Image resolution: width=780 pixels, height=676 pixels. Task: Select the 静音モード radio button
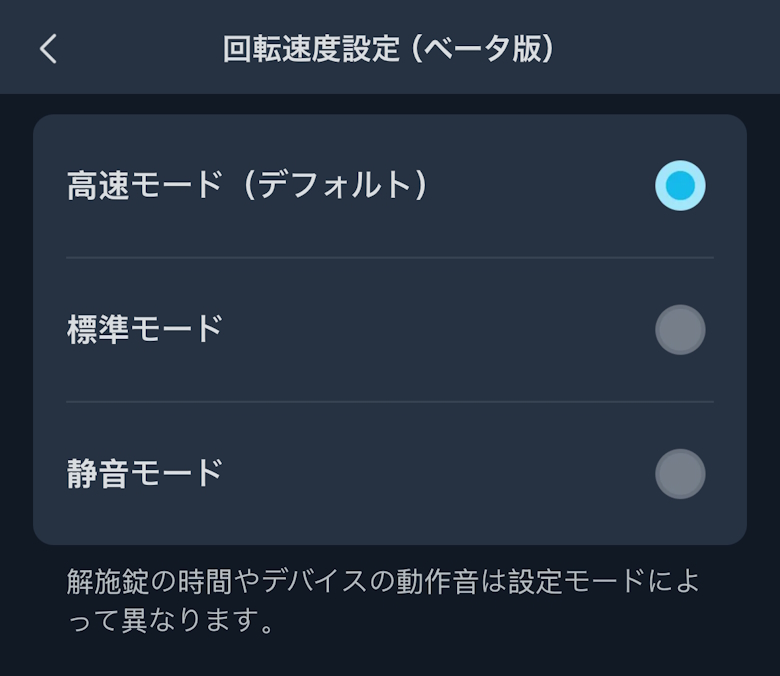[680, 474]
